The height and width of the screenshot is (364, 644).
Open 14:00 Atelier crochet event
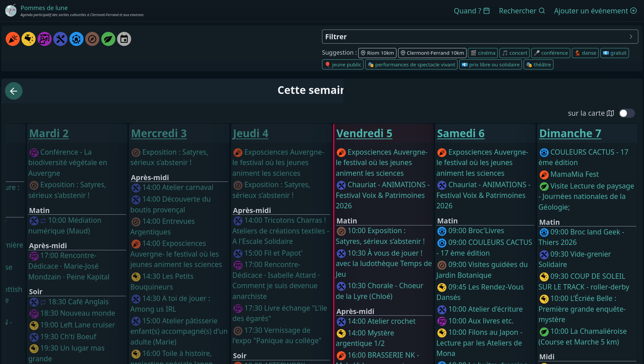(x=376, y=321)
